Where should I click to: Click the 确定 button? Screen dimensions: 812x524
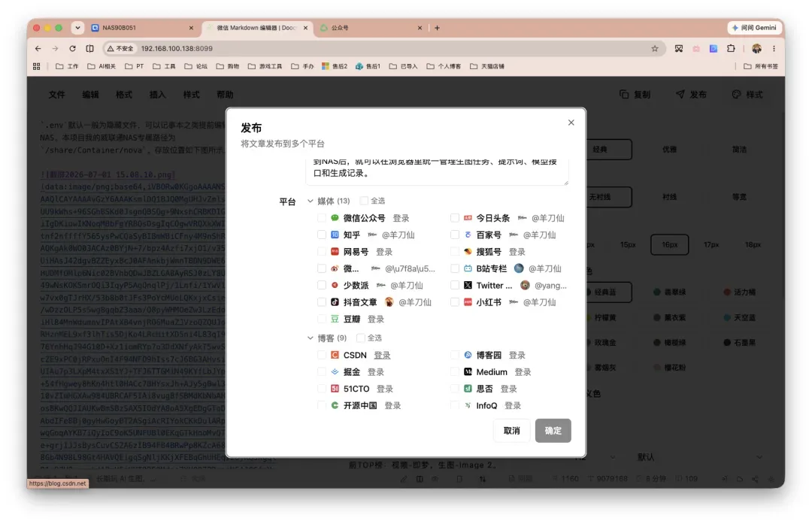click(553, 431)
